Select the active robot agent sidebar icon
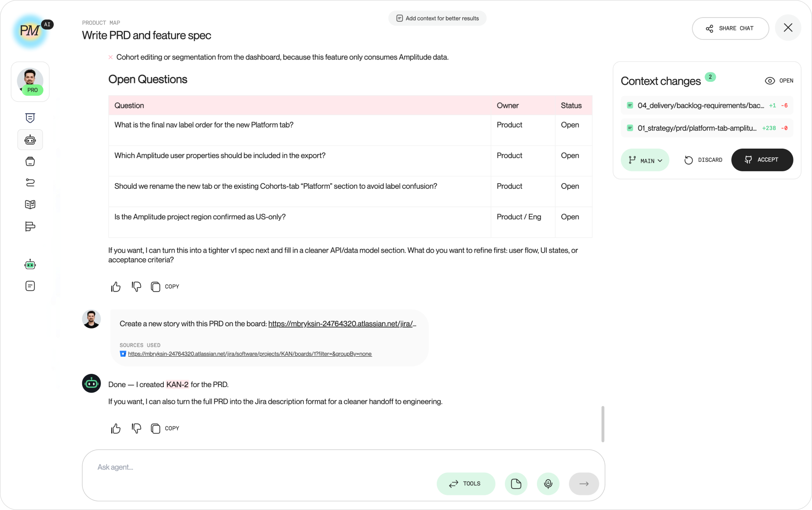 [x=30, y=140]
